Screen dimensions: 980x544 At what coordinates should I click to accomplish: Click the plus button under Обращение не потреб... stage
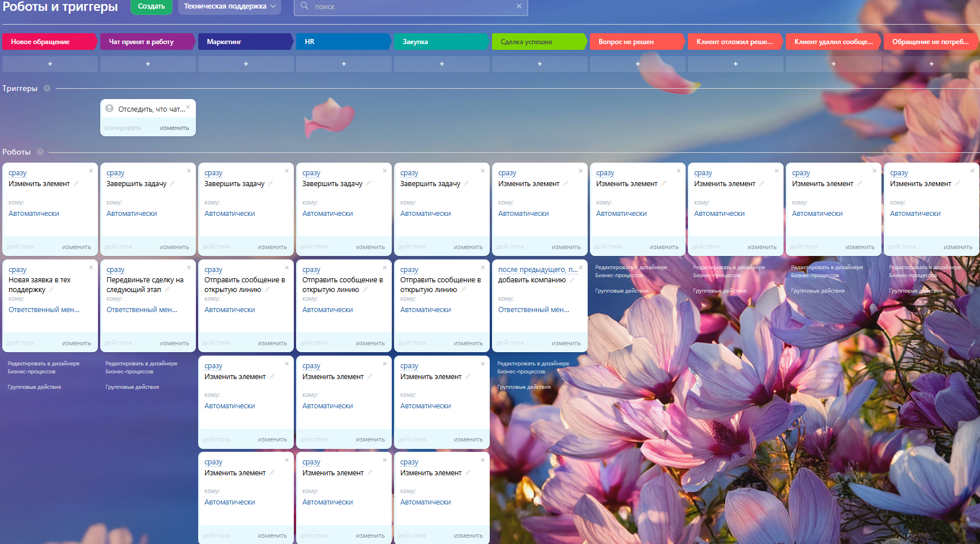(x=931, y=64)
